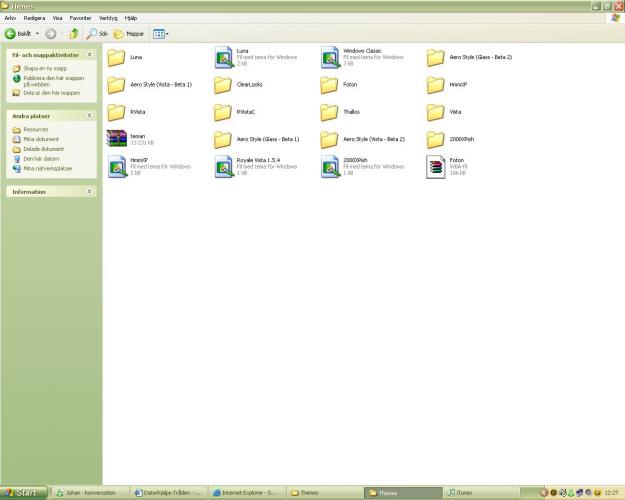
Task: Open the Back history dropdown arrow
Action: pos(38,34)
